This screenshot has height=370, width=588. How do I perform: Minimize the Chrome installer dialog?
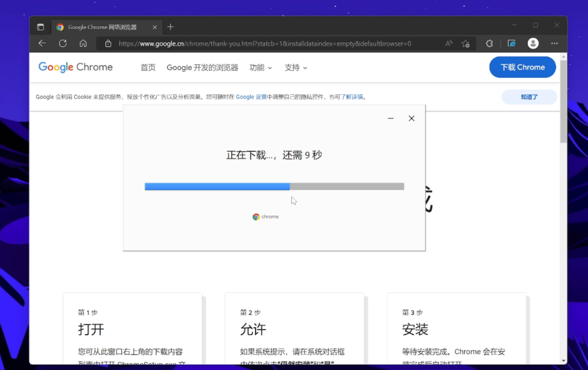[x=391, y=118]
